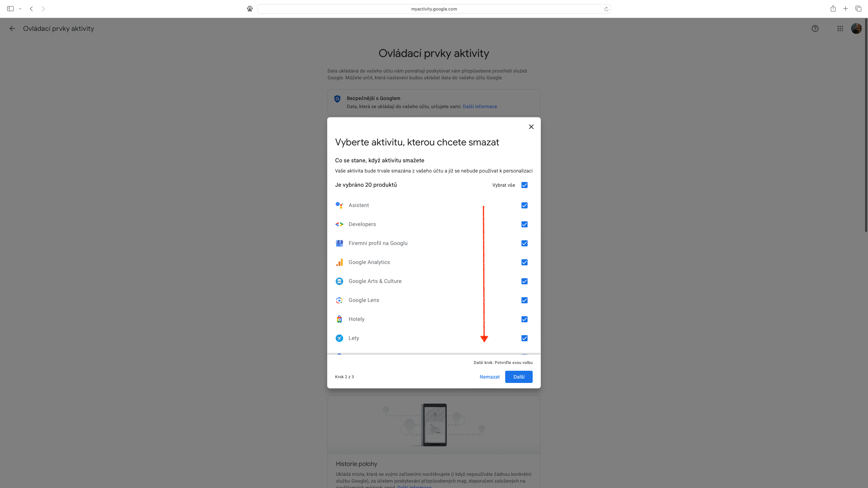Viewport: 868px width, 488px height.
Task: Open the Google account avatar
Action: [x=856, y=28]
